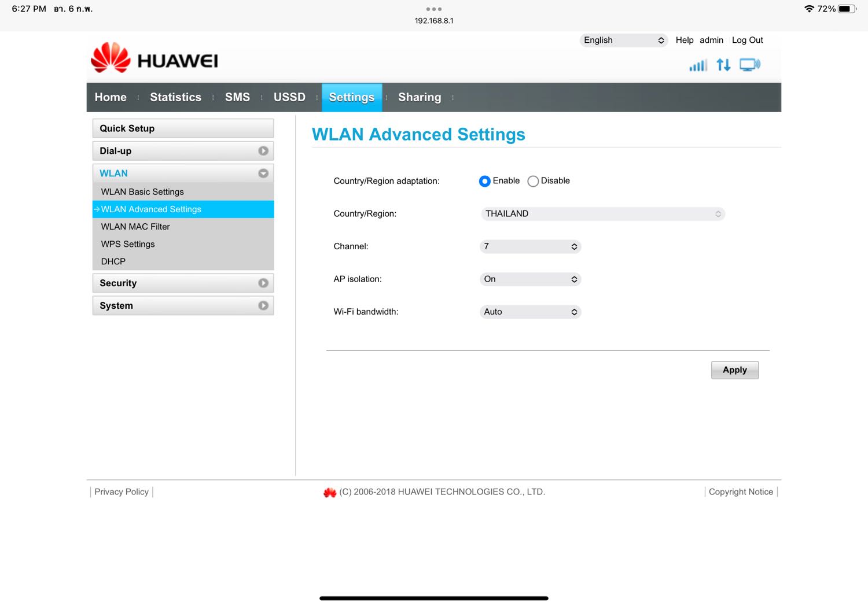Open WLAN Basic Settings
This screenshot has width=868, height=606.
183,192
